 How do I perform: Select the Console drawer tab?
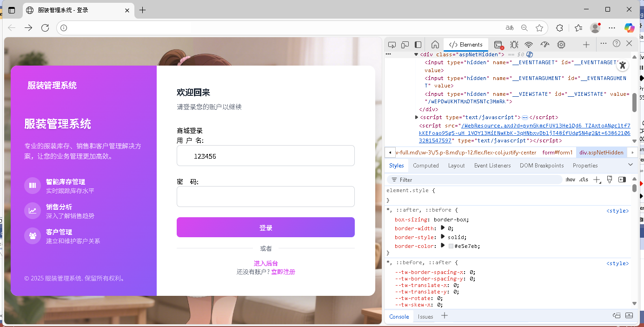(x=399, y=317)
